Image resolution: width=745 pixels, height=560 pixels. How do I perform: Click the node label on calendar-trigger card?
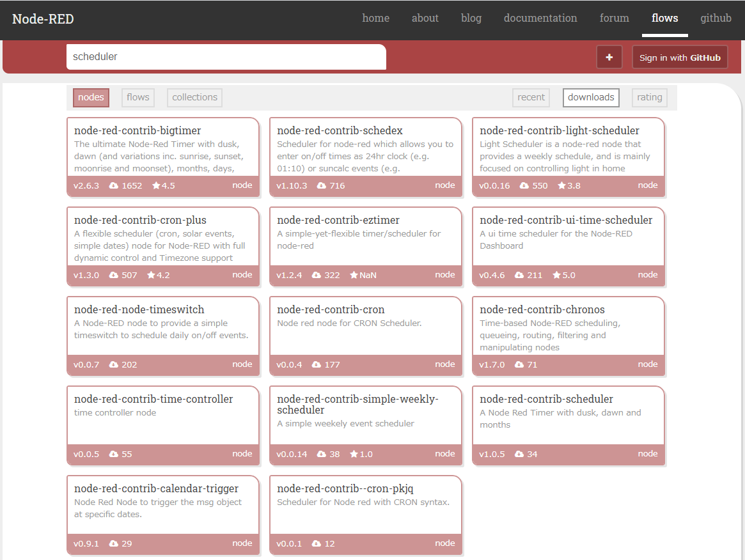click(242, 543)
